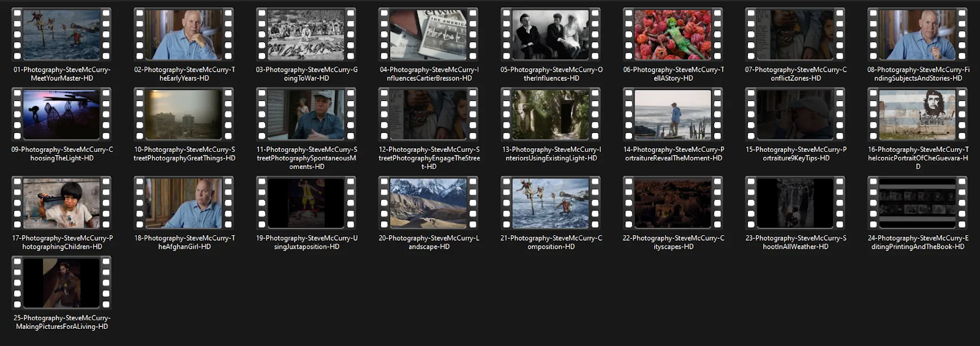The image size is (980, 346).
Task: Select 17 PhotographingChildren video thumbnail
Action: coord(61,203)
